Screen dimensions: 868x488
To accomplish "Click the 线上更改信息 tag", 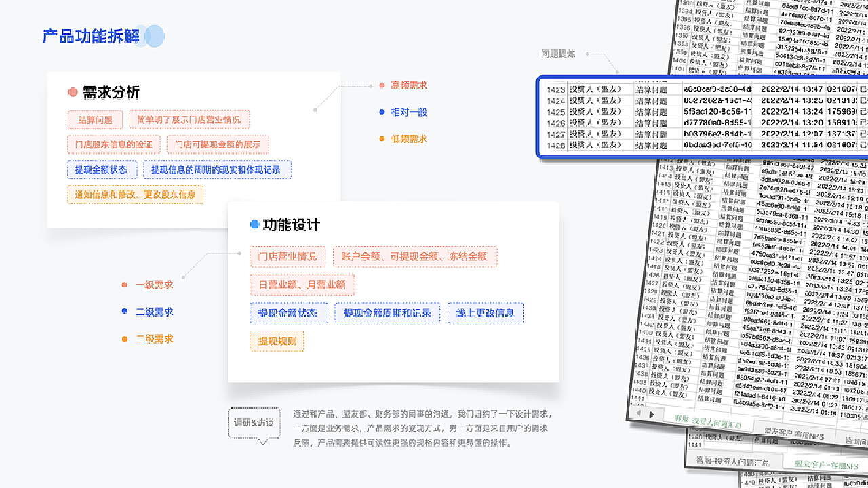I will pos(485,313).
